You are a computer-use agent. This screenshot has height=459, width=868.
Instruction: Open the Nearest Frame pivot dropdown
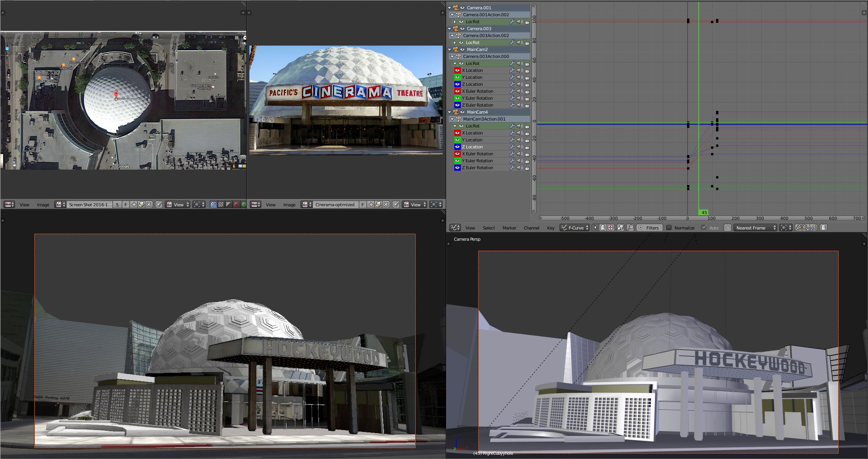(x=755, y=228)
